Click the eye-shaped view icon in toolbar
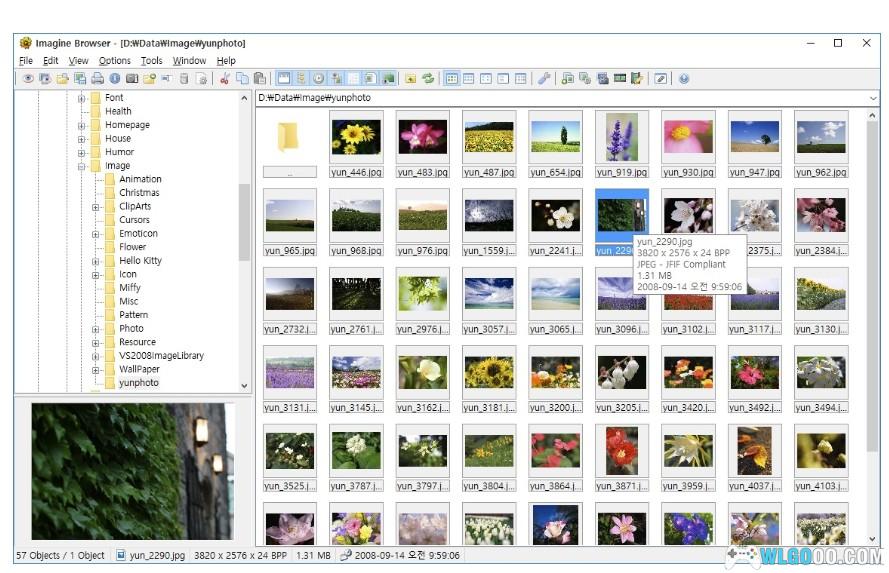The height and width of the screenshot is (573, 889). pyautogui.click(x=28, y=78)
